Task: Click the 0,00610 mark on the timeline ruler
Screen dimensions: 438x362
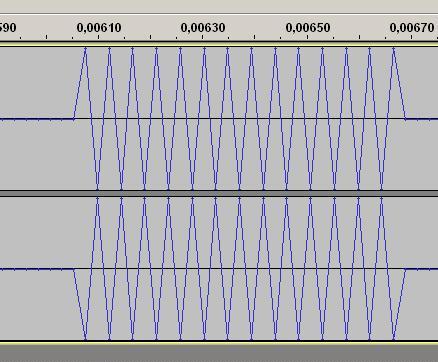Action: point(99,28)
